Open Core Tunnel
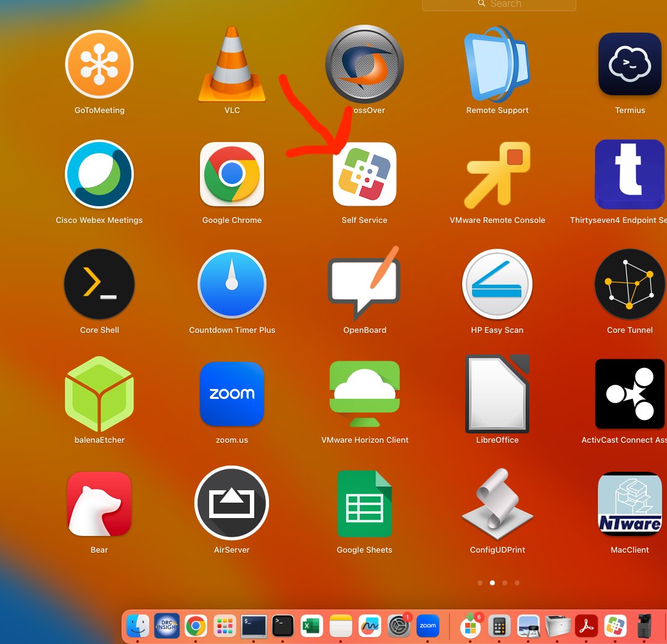 629,284
